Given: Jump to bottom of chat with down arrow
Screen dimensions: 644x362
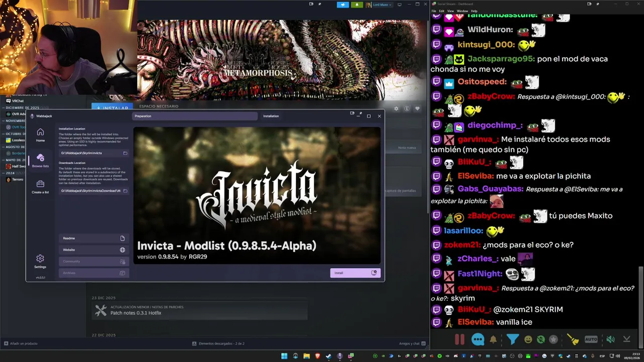Looking at the screenshot, I should coord(626,339).
